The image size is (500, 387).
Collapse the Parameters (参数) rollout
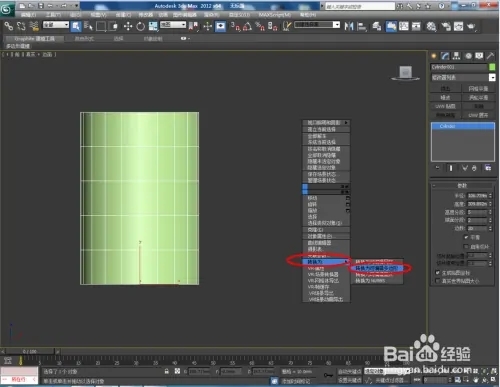click(x=462, y=185)
